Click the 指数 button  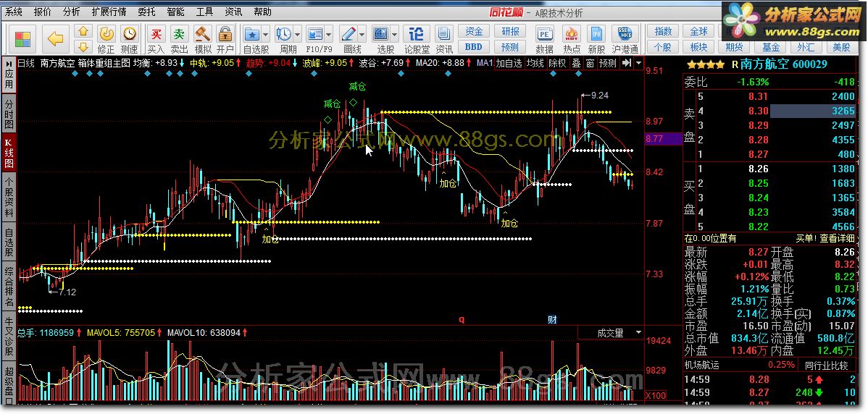click(663, 32)
